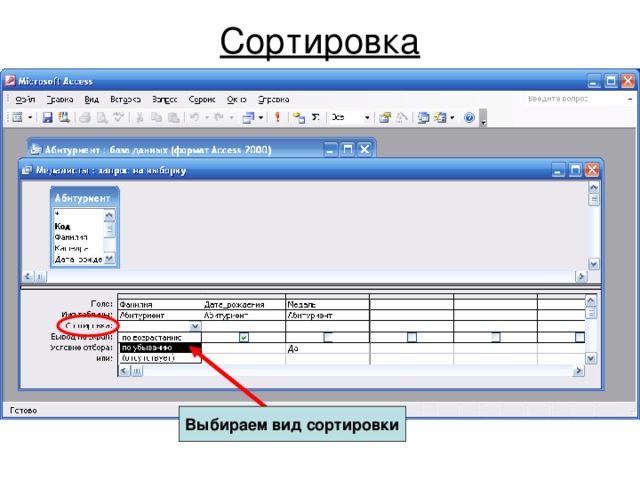The image size is (640, 480).
Task: Click the Totals sigma icon
Action: (x=316, y=118)
